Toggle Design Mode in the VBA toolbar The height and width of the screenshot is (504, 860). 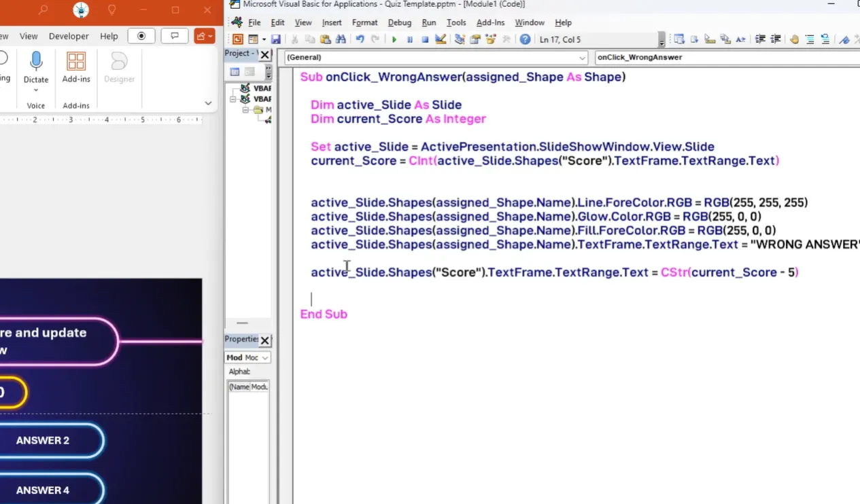pos(441,39)
